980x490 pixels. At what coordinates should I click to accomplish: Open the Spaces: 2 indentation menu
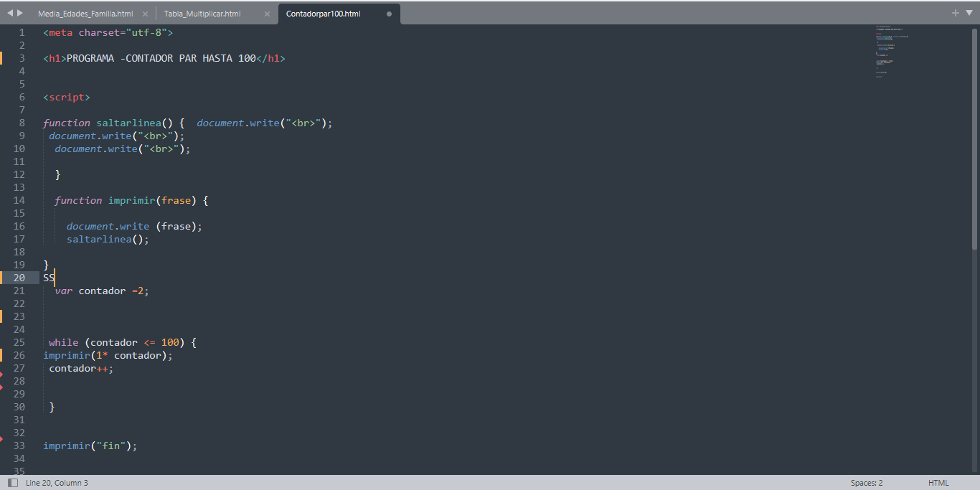click(x=867, y=483)
